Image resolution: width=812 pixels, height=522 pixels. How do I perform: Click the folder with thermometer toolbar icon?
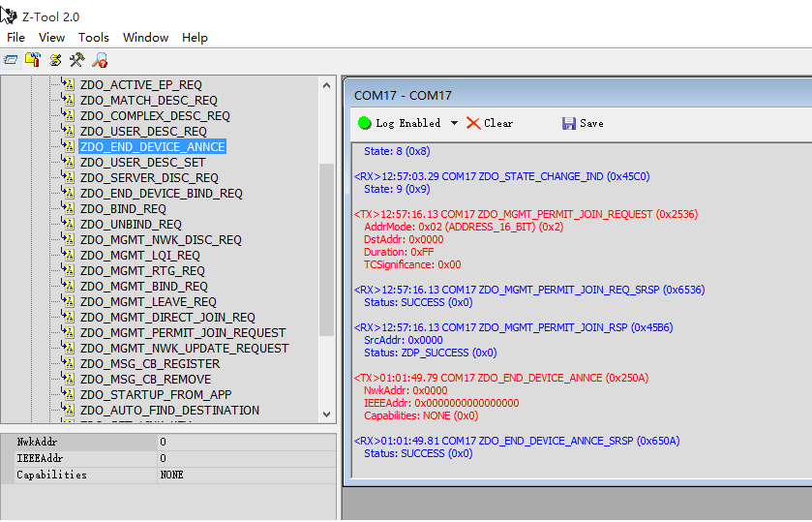click(x=33, y=60)
